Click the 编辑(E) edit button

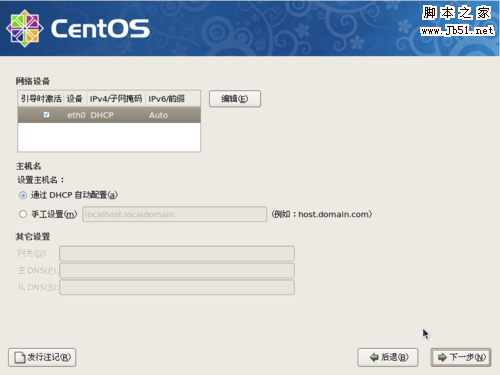click(235, 99)
